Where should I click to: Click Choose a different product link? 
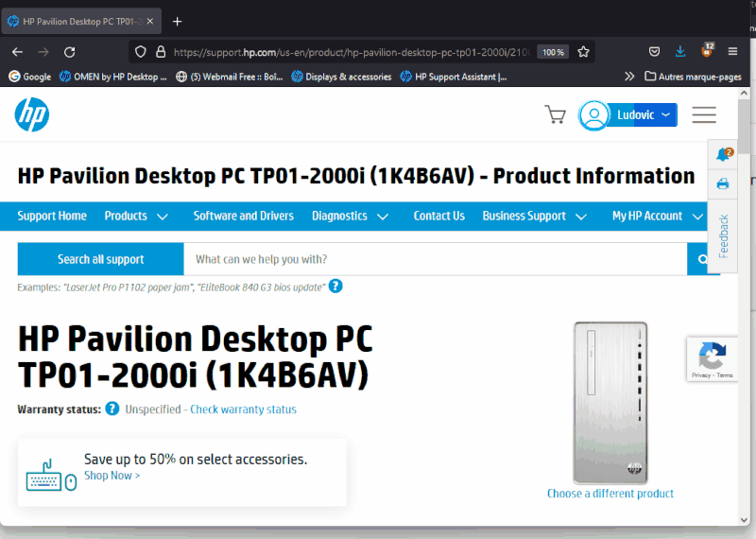(x=610, y=494)
